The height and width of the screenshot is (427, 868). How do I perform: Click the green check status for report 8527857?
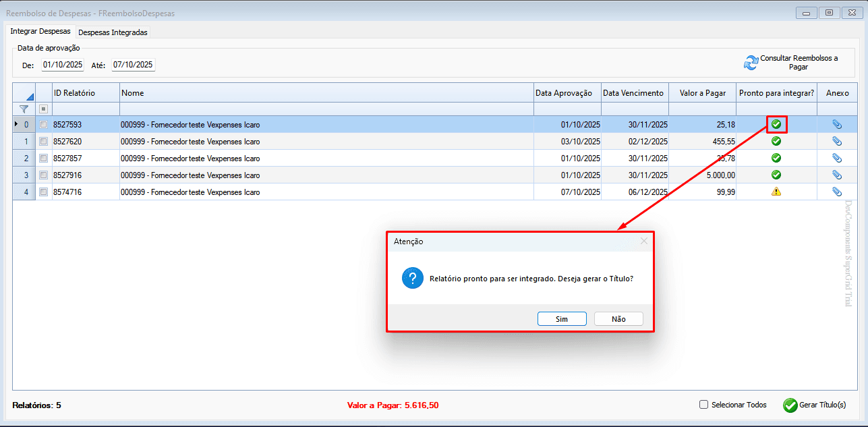(776, 158)
